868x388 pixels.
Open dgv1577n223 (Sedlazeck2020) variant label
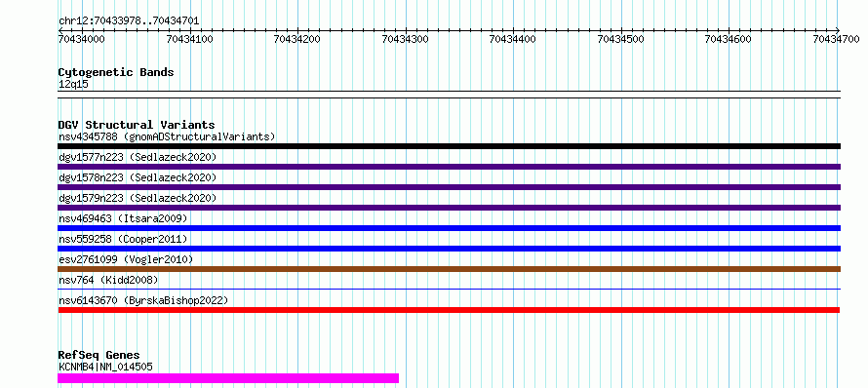pyautogui.click(x=138, y=157)
